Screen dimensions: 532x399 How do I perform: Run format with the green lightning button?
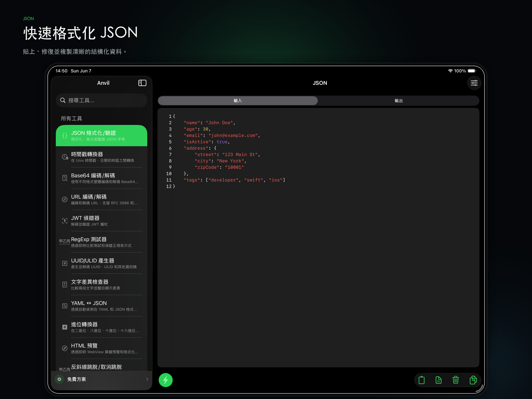pyautogui.click(x=165, y=380)
